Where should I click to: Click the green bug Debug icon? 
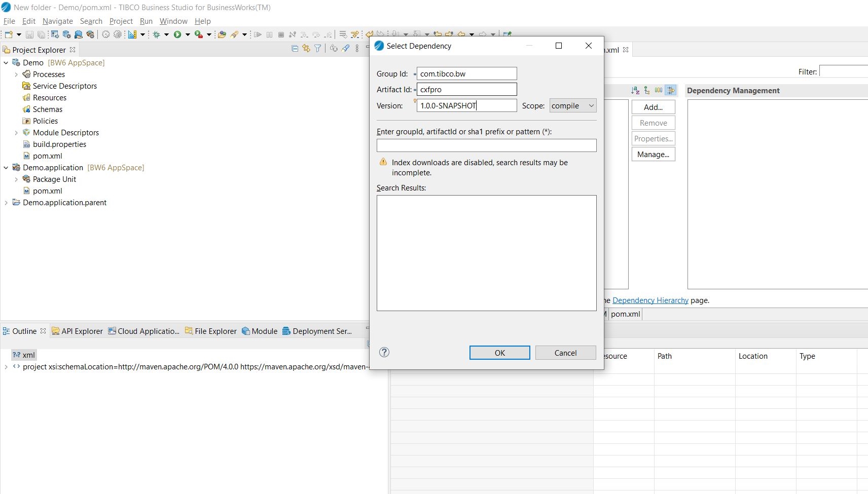click(157, 34)
